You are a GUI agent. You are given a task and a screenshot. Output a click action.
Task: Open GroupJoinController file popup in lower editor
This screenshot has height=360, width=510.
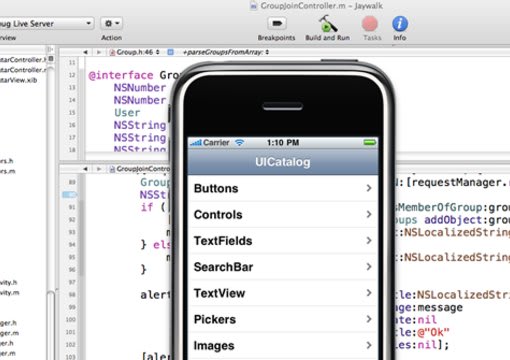coord(140,169)
